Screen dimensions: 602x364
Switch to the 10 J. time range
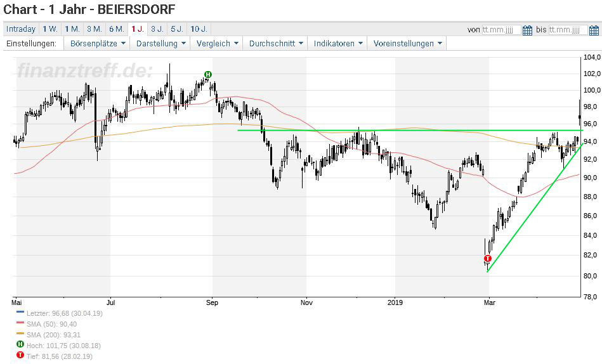coord(199,29)
